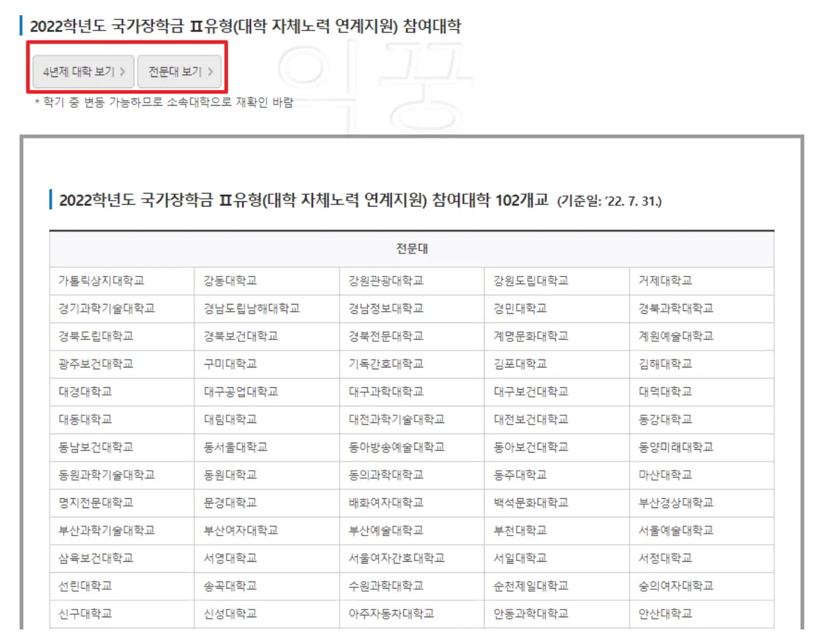Click 대구공업대학교 cell

(242, 391)
